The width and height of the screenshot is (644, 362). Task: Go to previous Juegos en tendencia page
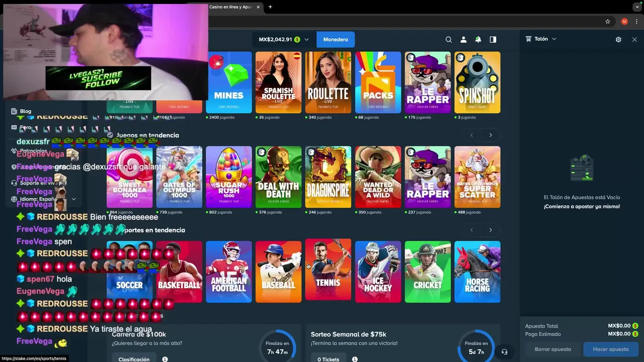click(x=471, y=135)
